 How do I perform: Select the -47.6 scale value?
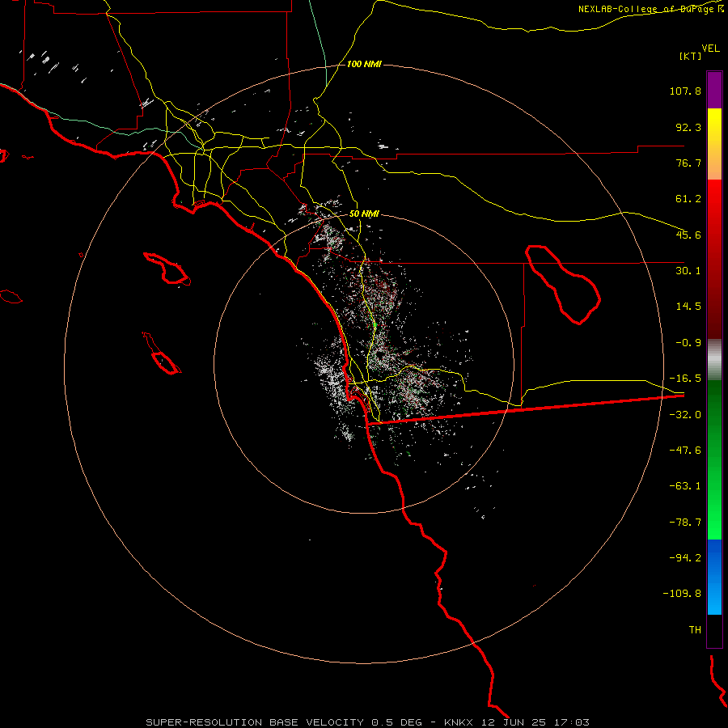pyautogui.click(x=685, y=451)
